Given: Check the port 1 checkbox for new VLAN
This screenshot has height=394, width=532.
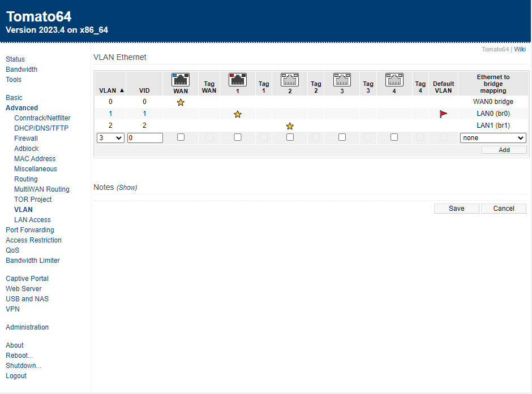Looking at the screenshot, I should (x=238, y=137).
